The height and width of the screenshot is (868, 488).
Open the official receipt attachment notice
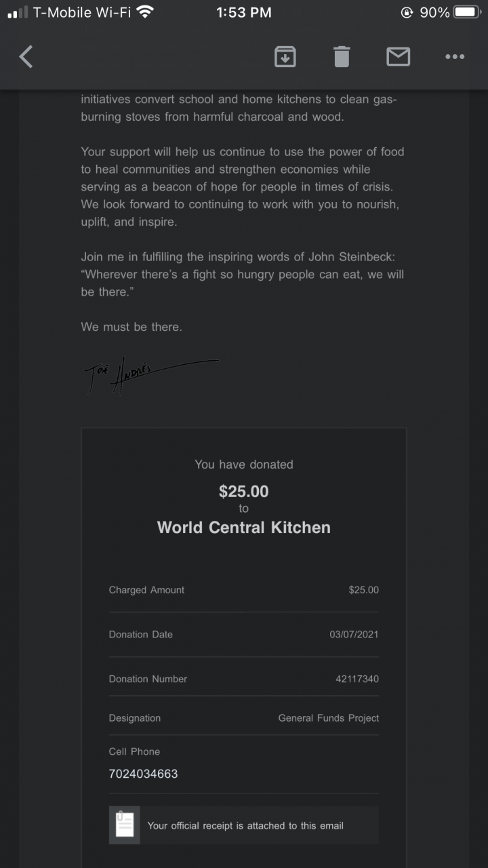245,825
